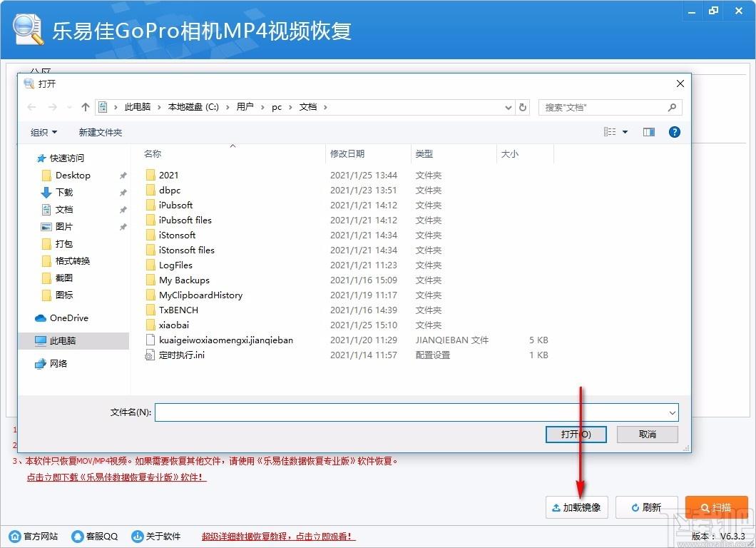Open recent locations dropdown arrow
This screenshot has height=548, width=756.
tap(69, 107)
